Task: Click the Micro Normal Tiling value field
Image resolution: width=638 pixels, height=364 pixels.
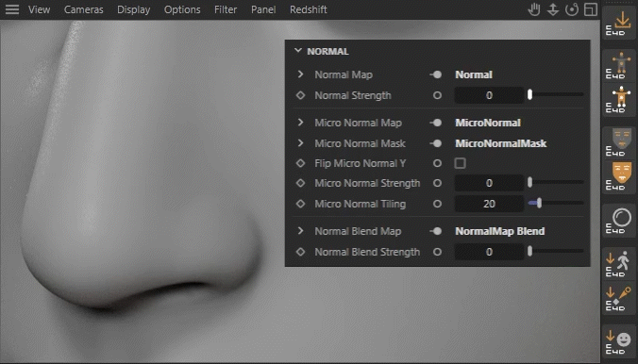Action: point(489,204)
